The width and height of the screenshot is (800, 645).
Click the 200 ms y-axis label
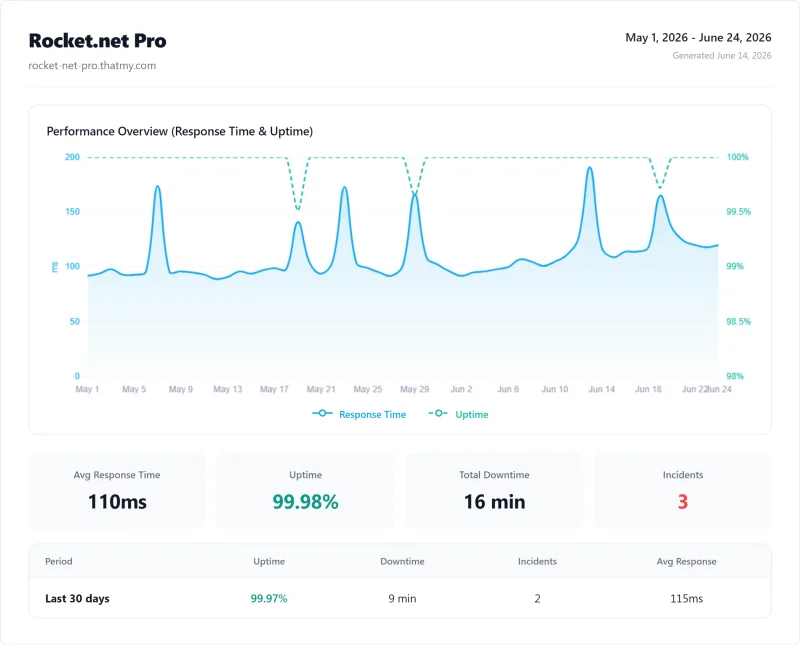tap(72, 157)
